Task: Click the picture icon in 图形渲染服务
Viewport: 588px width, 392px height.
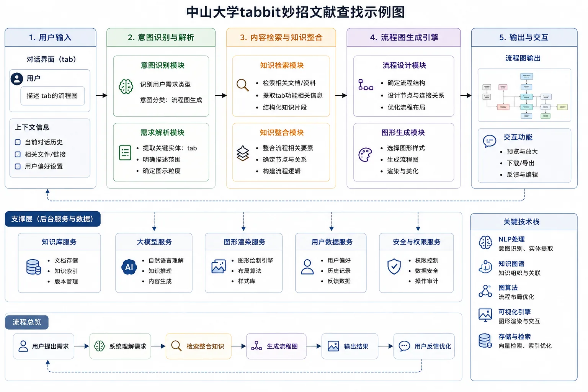Action: pyautogui.click(x=219, y=266)
